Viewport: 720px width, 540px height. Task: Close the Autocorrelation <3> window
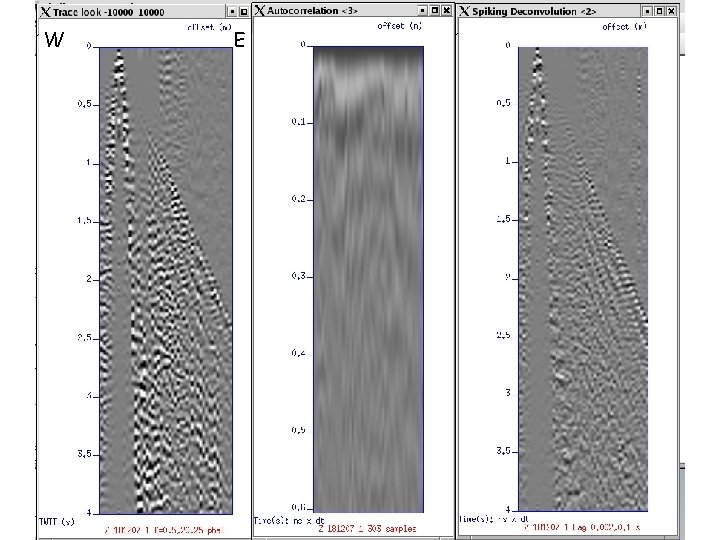[446, 11]
